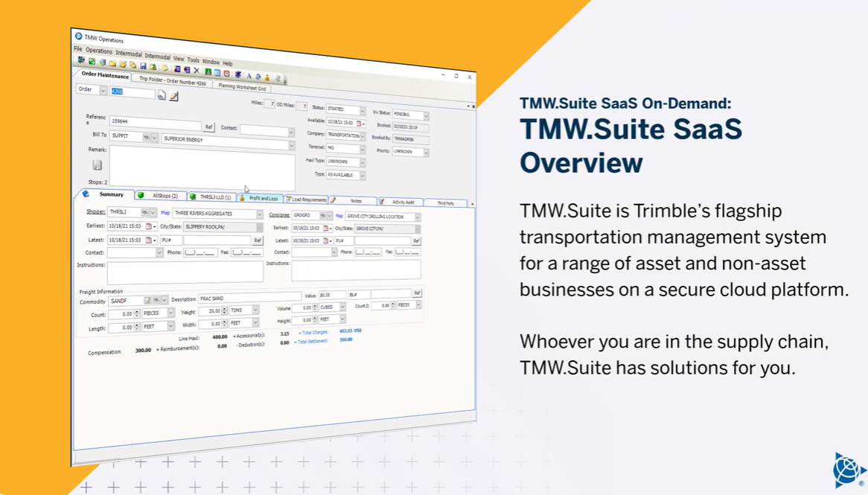Screen dimensions: 868x495
Task: Click the Consignee label link
Action: tap(279, 215)
